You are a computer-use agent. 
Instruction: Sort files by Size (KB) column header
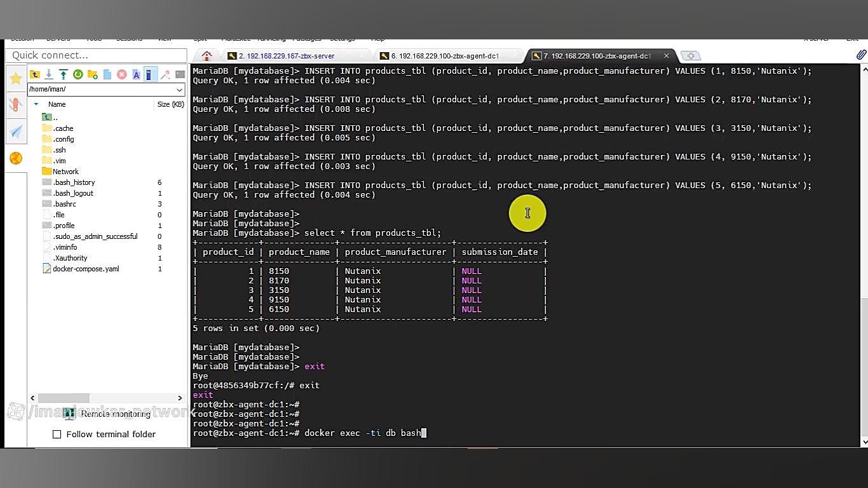click(170, 104)
